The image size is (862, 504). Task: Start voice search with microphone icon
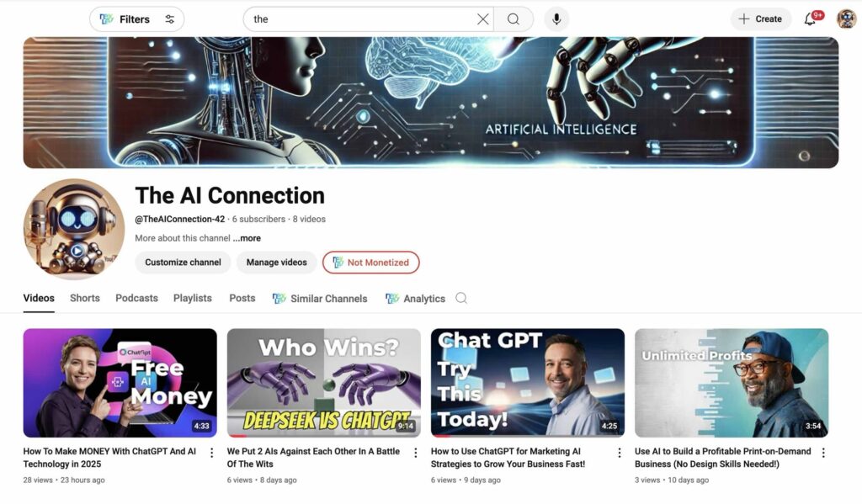tap(556, 19)
